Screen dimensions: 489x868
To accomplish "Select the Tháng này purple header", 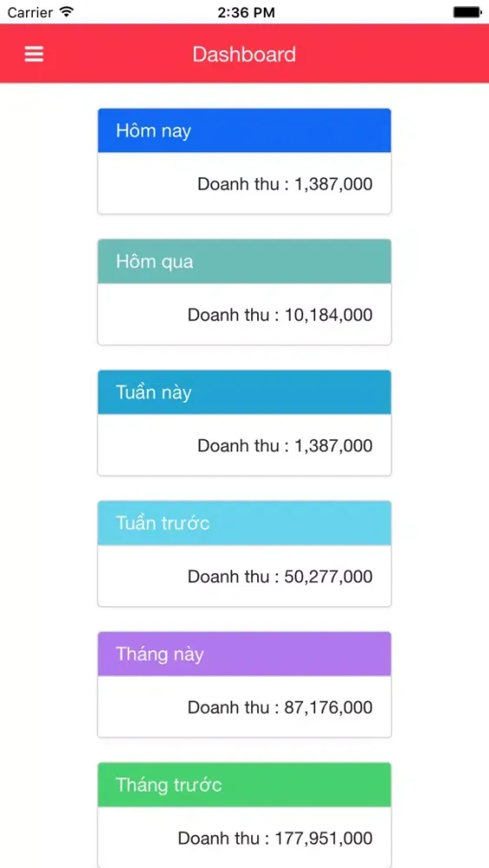I will (244, 654).
